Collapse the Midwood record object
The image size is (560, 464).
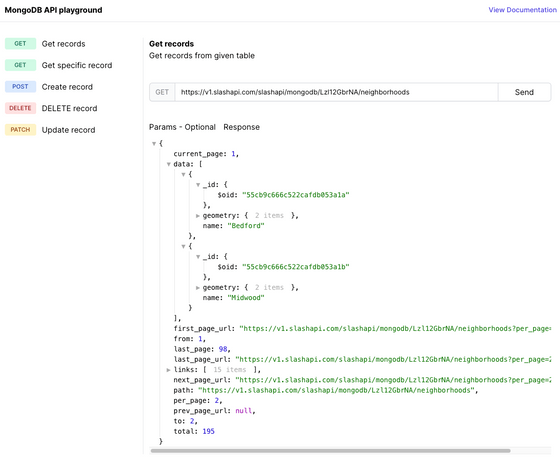pos(183,246)
